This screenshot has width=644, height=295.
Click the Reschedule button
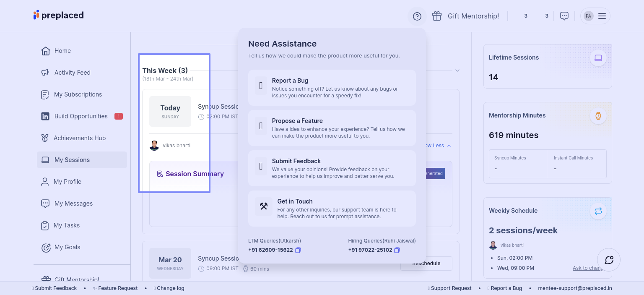tap(426, 264)
